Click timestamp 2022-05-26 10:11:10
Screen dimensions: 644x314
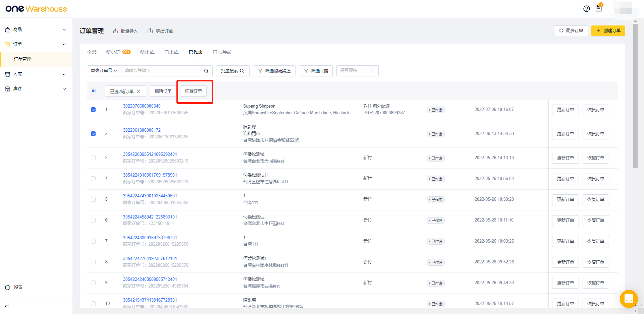click(494, 220)
